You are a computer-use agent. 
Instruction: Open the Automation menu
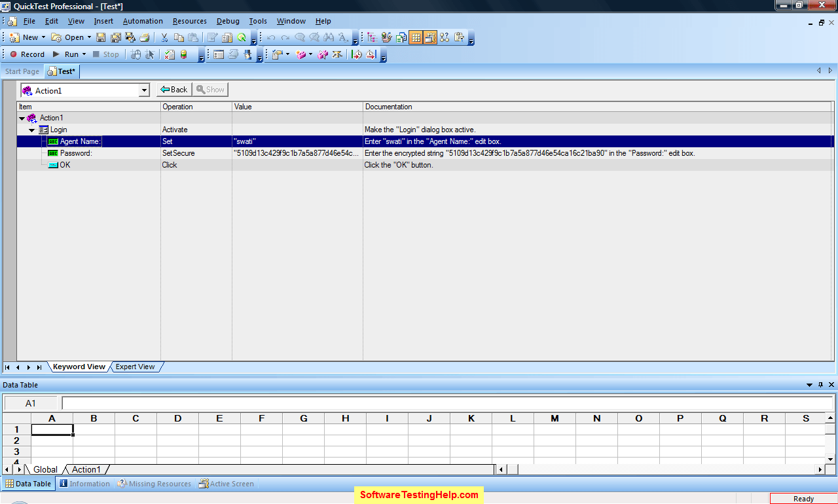click(143, 21)
